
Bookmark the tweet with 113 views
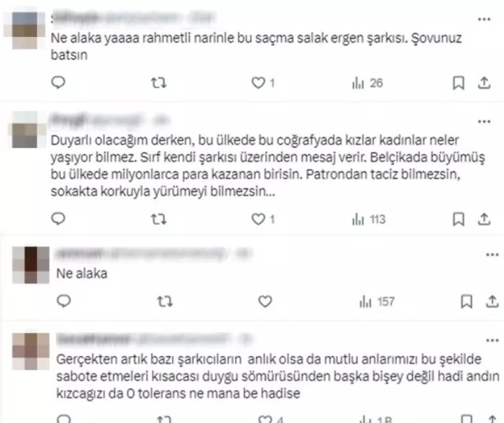pyautogui.click(x=458, y=219)
